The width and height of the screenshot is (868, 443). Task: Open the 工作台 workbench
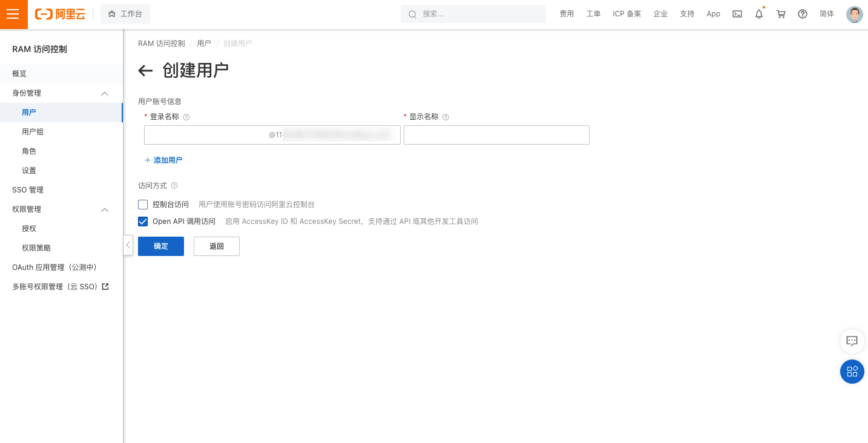tap(125, 13)
